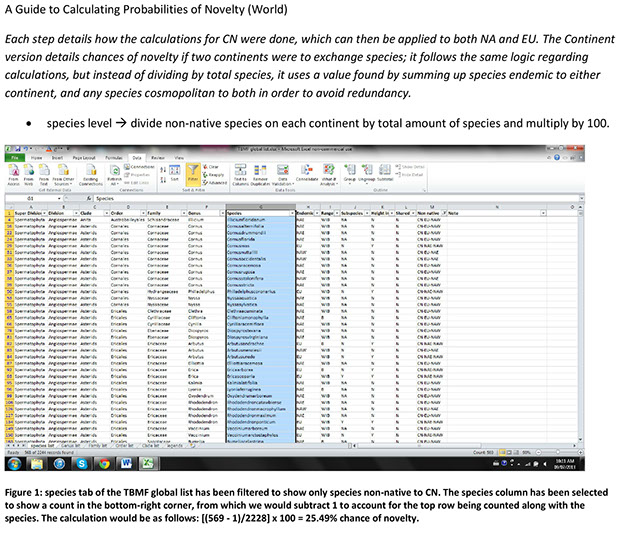Click the Group outline icon
Image resolution: width=624 pixels, height=533 pixels.
coord(350,173)
